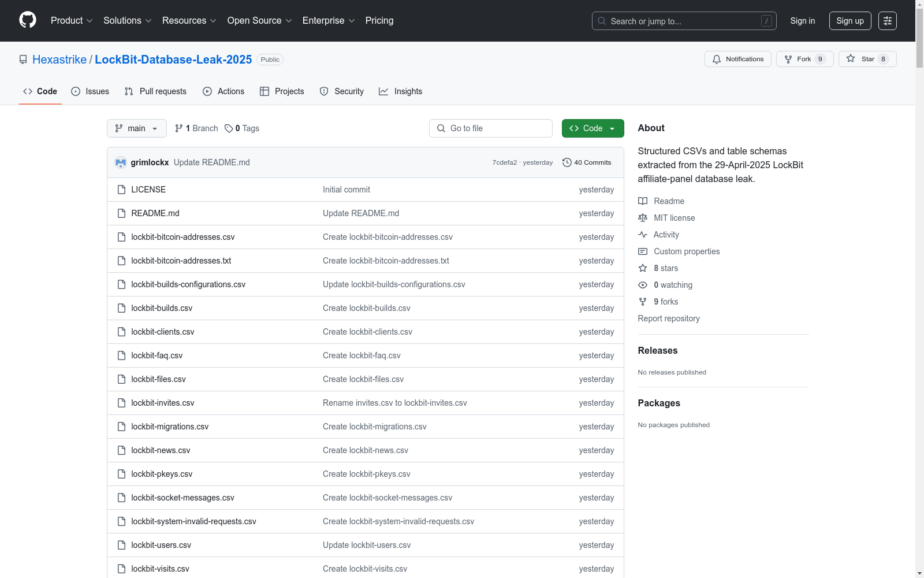The width and height of the screenshot is (924, 578).
Task: Click the LICENSE file icon
Action: (121, 190)
